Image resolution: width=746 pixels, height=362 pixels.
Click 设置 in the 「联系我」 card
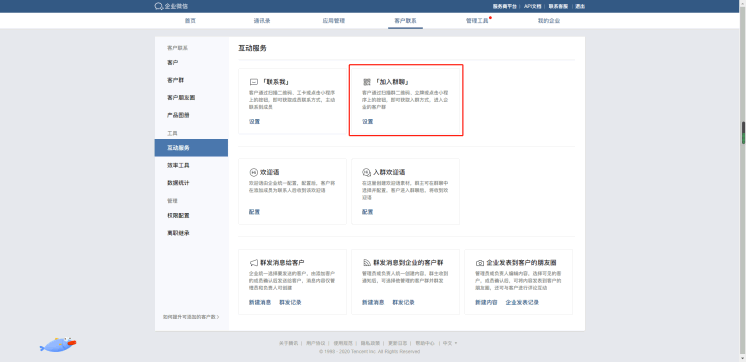pyautogui.click(x=255, y=122)
